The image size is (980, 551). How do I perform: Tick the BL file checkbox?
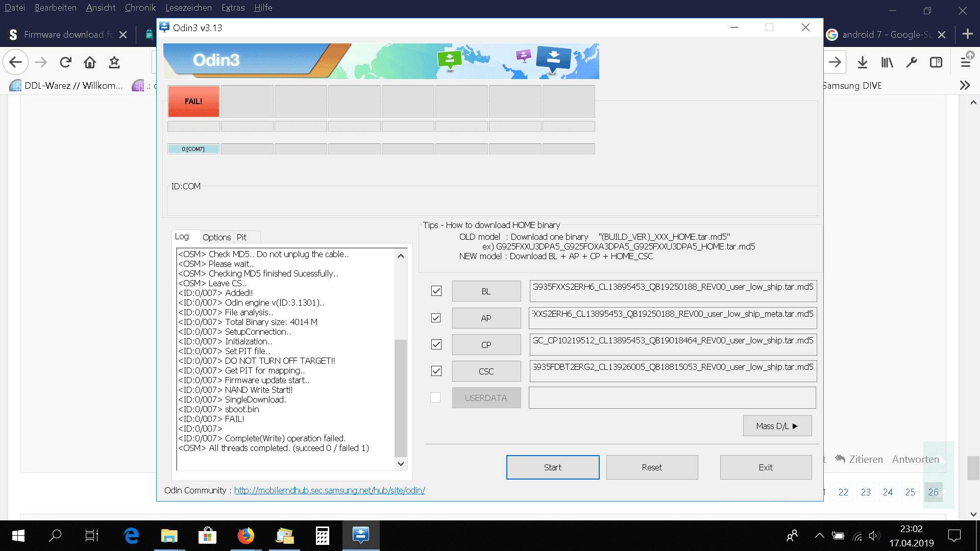[x=436, y=291]
